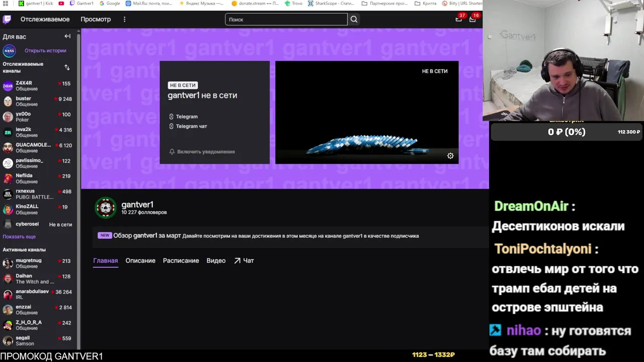The height and width of the screenshot is (362, 644).
Task: Click the leva2k 2K avatar icon
Action: 8,132
